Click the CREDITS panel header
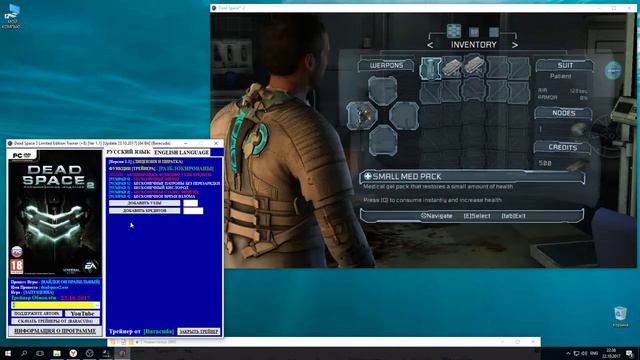 562,147
